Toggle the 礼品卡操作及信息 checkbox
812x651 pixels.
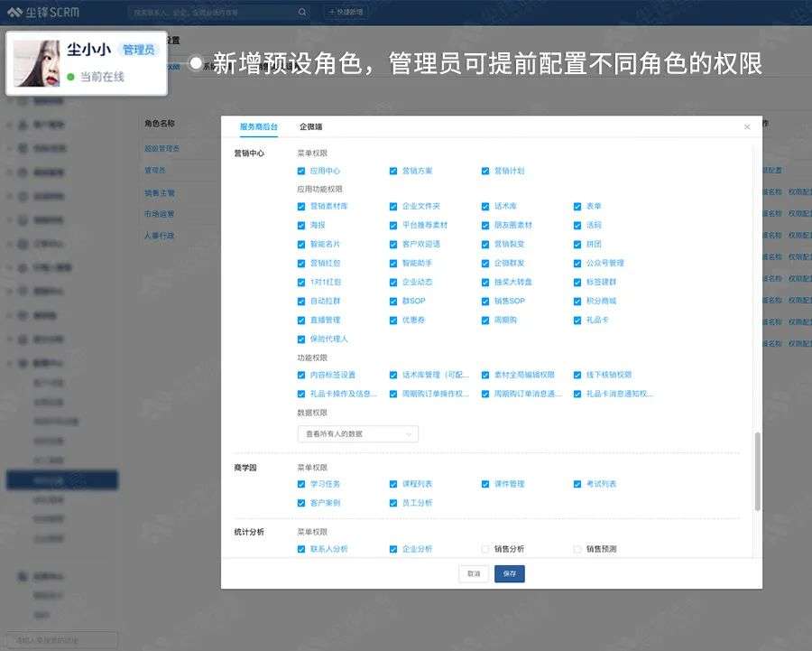point(301,394)
